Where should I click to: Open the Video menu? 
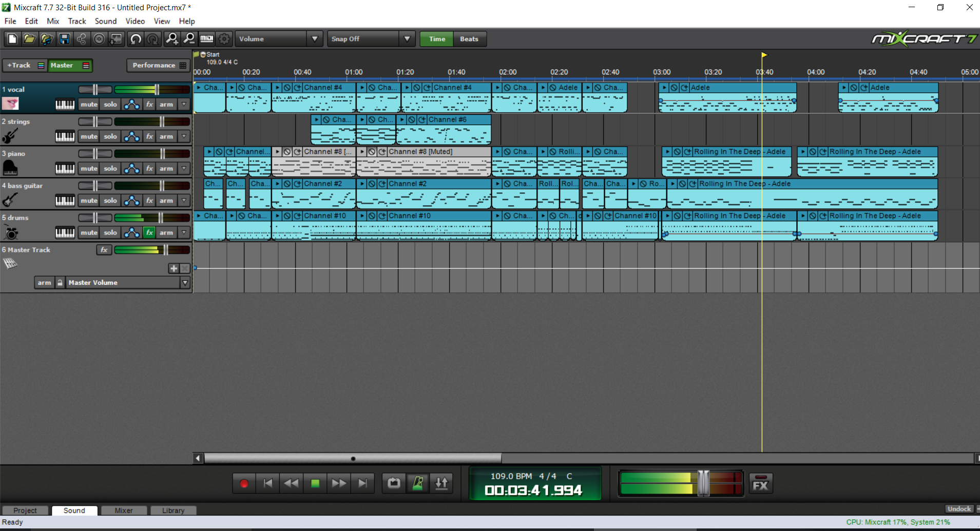coord(135,21)
